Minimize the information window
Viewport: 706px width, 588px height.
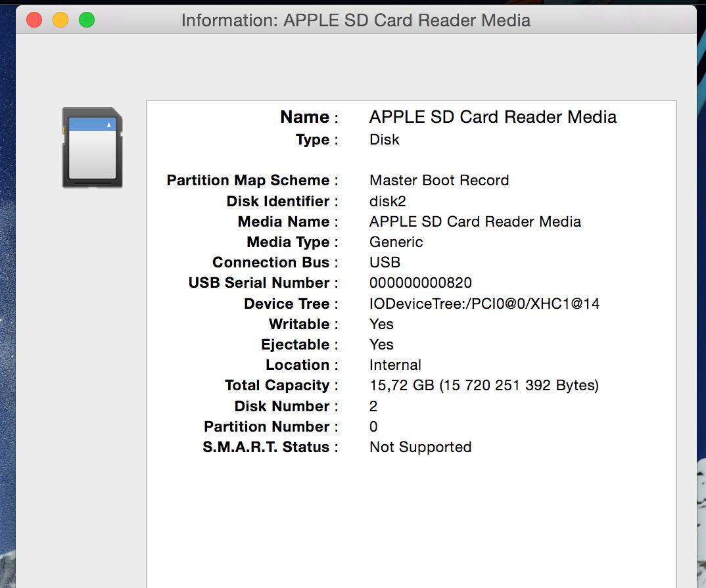tap(60, 20)
